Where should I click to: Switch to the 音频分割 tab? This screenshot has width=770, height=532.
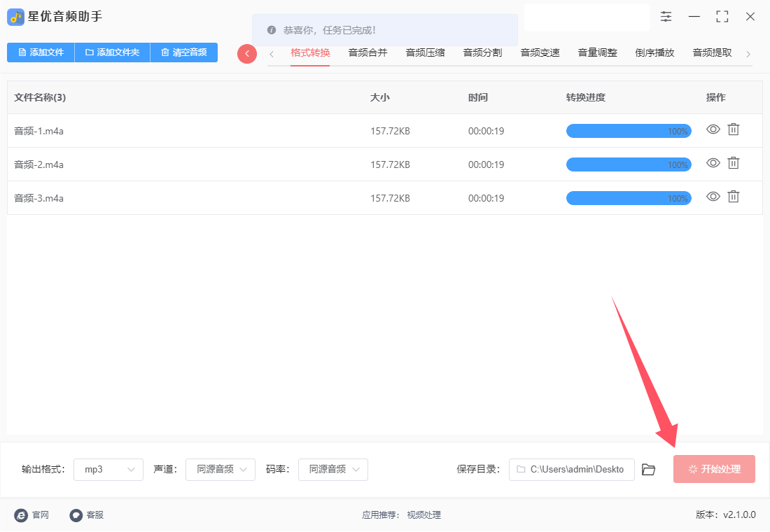tap(483, 52)
